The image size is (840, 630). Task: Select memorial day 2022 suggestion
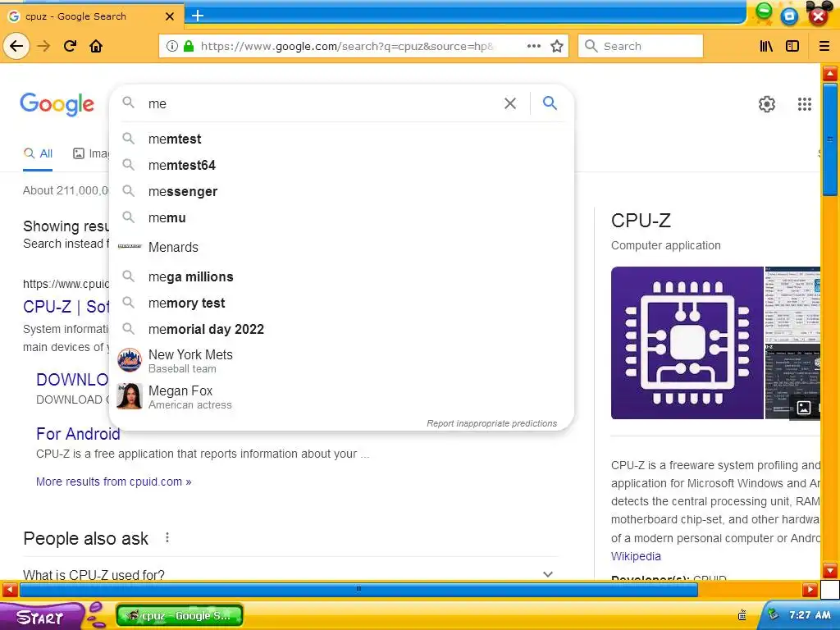click(341, 329)
